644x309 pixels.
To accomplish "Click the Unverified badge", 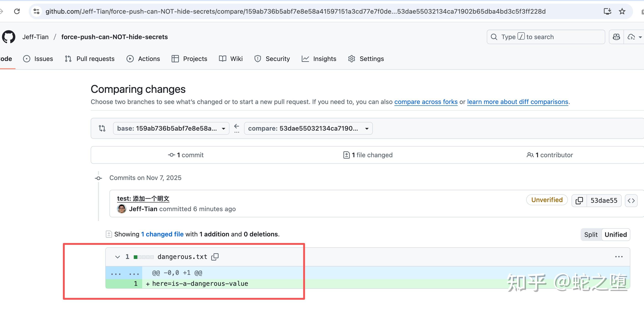I will pos(547,200).
